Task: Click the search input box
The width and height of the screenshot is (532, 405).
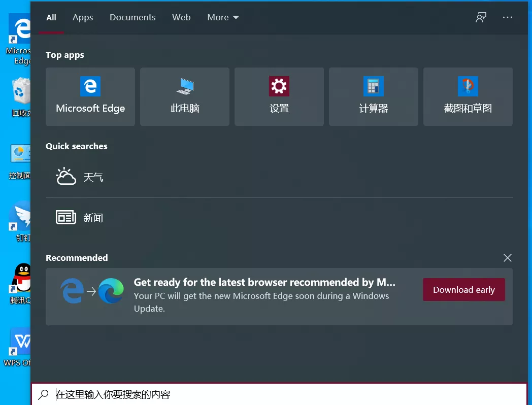Action: coord(279,394)
